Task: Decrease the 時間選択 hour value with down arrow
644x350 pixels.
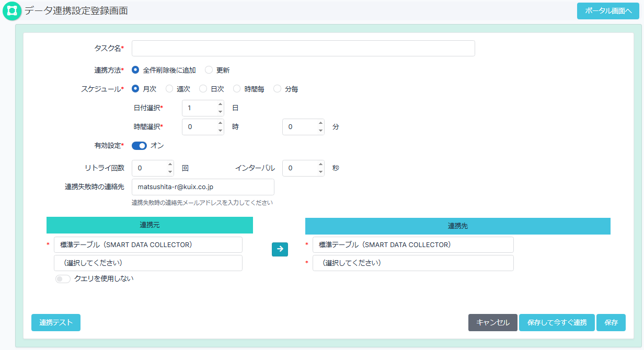Action: click(220, 131)
